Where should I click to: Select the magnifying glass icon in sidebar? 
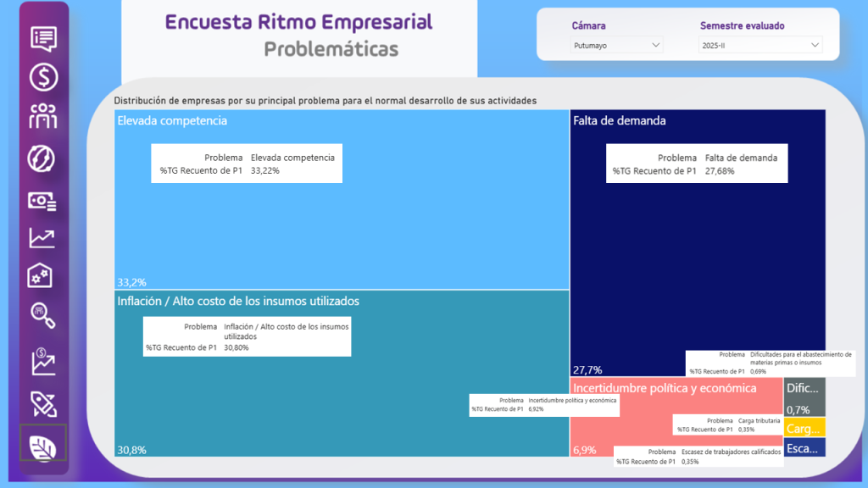coord(43,315)
